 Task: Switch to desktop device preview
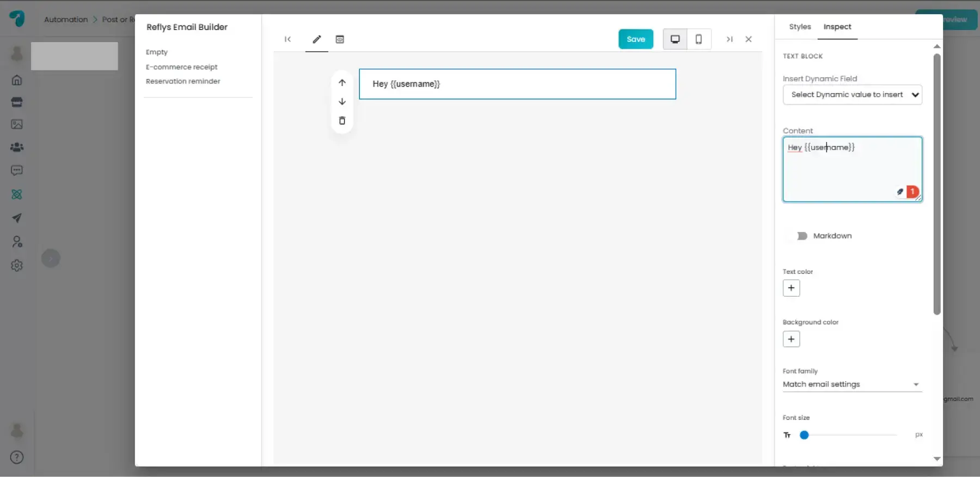pos(675,39)
